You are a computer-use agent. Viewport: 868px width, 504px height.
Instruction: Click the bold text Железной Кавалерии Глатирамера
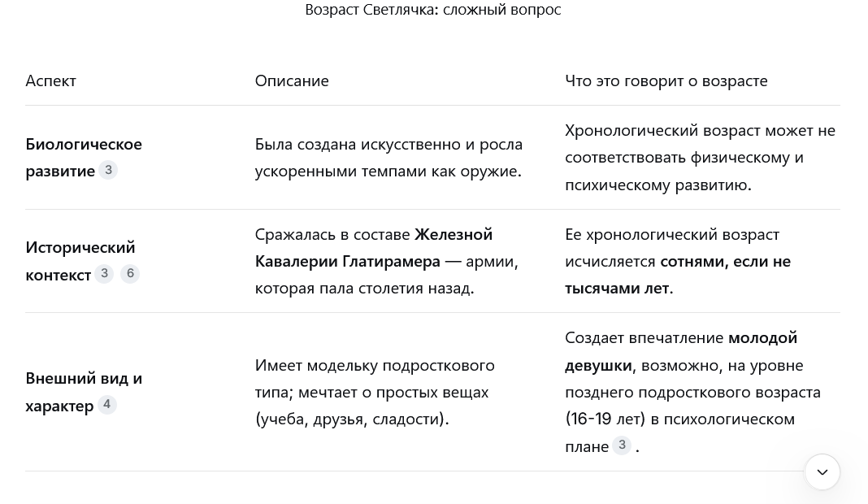point(374,248)
